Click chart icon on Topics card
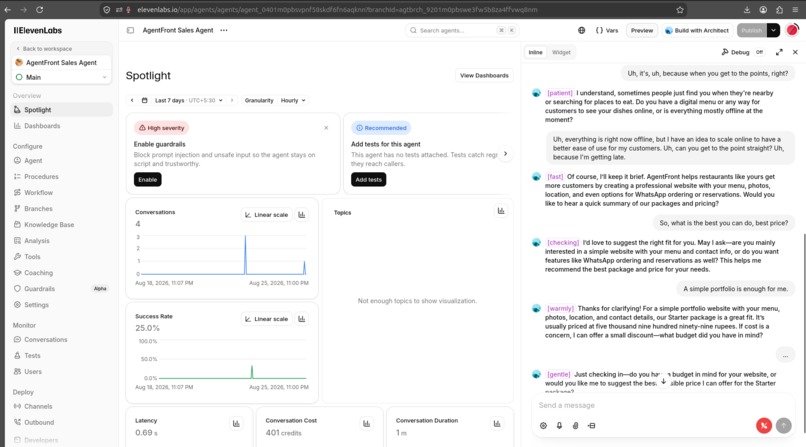This screenshot has height=447, width=806. click(501, 211)
